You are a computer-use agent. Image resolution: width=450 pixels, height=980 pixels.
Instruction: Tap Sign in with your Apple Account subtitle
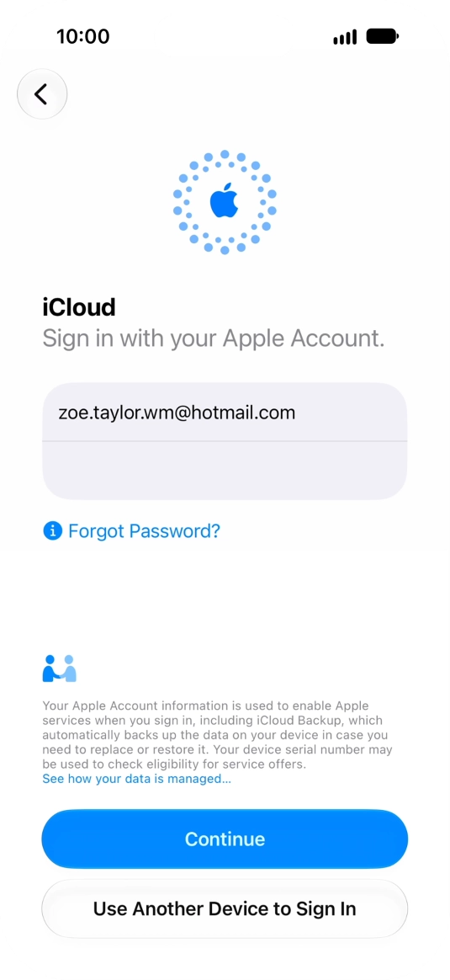[214, 338]
